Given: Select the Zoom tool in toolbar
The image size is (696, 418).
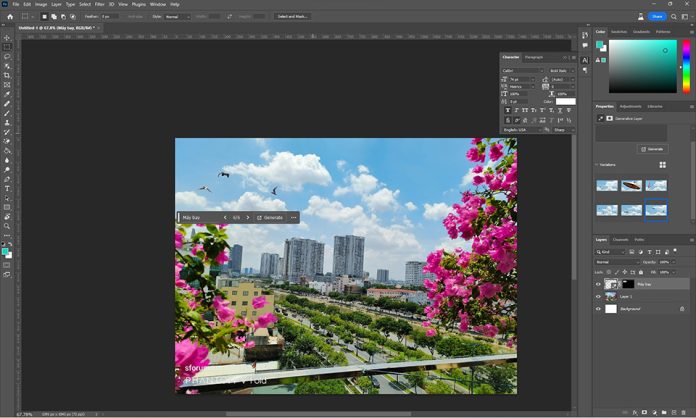Looking at the screenshot, I should tap(7, 226).
